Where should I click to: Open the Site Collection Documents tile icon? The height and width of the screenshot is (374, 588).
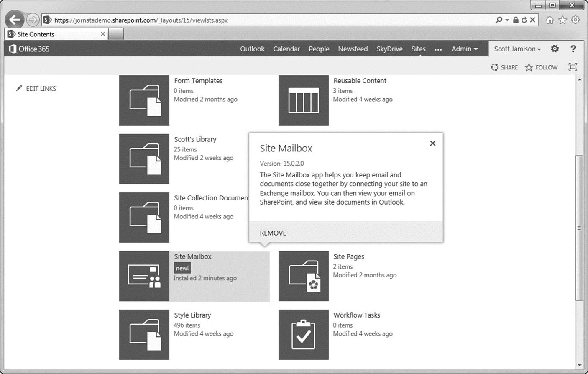(x=144, y=218)
